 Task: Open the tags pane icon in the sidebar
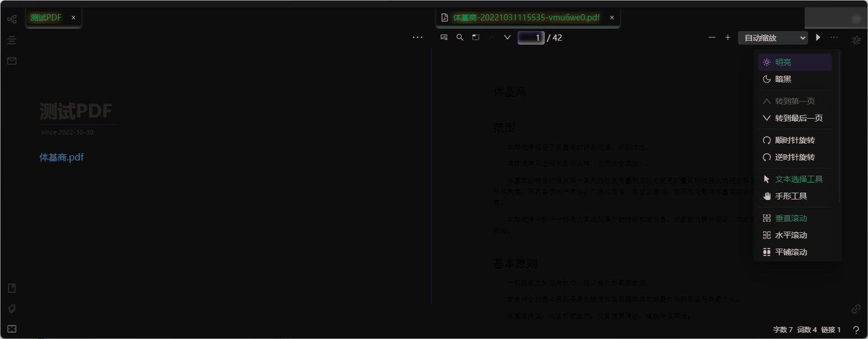[x=11, y=308]
